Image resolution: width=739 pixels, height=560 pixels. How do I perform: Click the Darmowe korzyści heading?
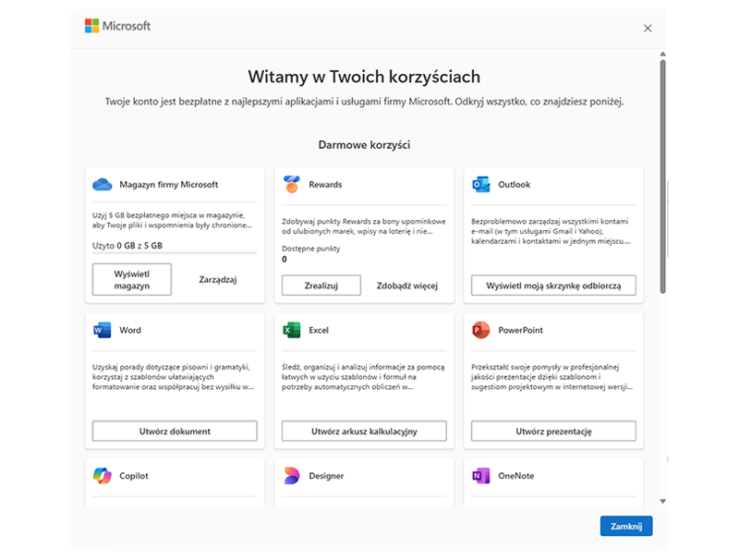pyautogui.click(x=364, y=145)
